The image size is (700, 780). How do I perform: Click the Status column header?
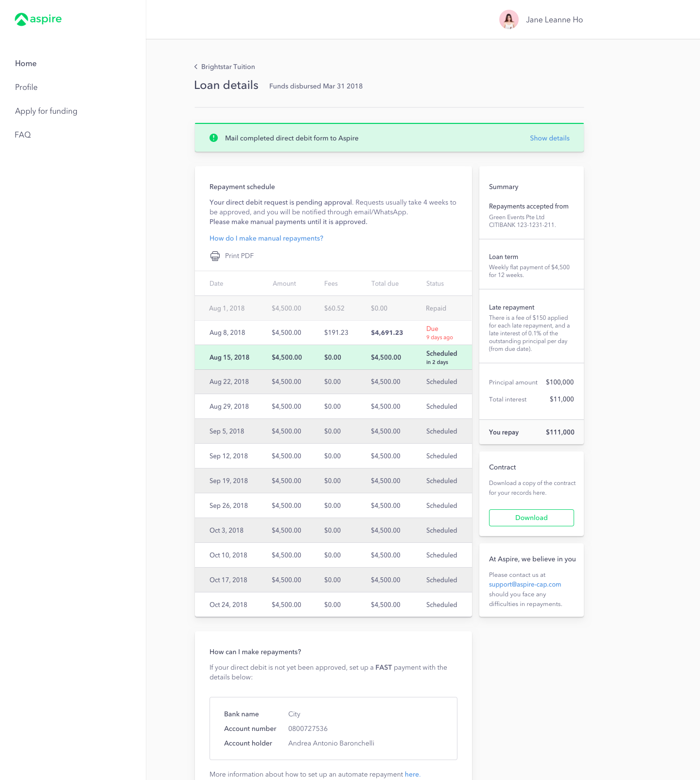pyautogui.click(x=435, y=283)
